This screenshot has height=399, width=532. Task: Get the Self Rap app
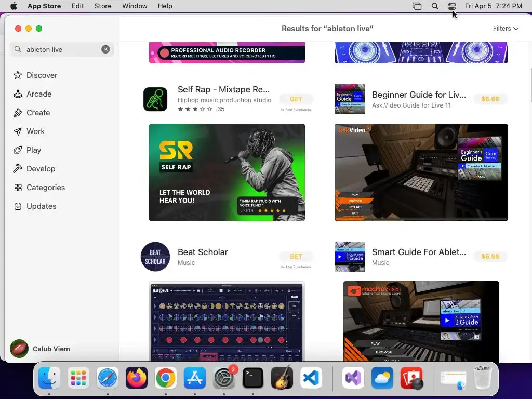tap(296, 99)
